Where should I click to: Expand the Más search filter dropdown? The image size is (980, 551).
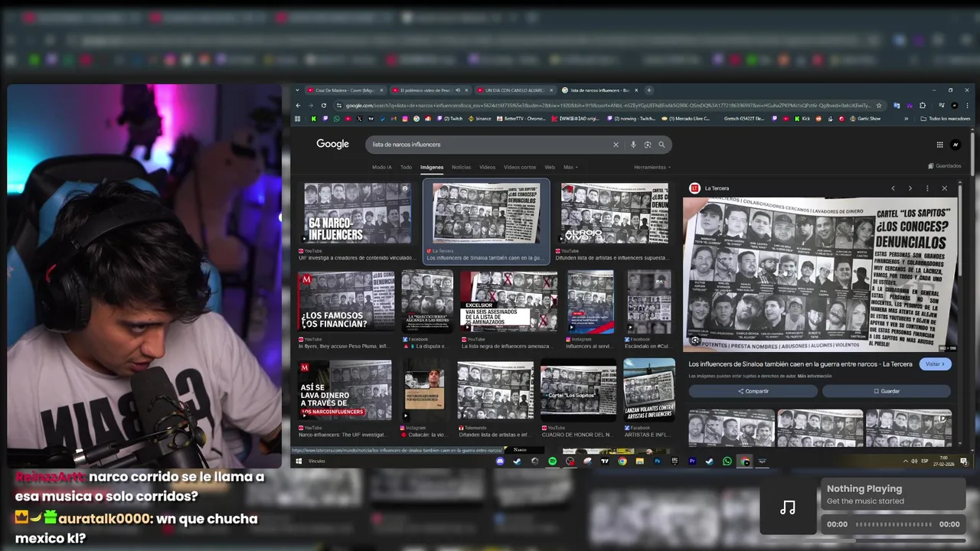[x=570, y=167]
